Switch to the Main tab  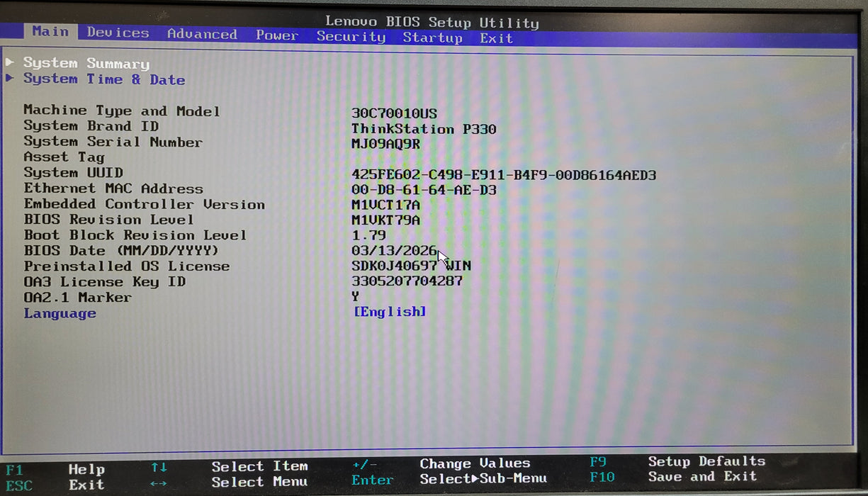(x=50, y=32)
